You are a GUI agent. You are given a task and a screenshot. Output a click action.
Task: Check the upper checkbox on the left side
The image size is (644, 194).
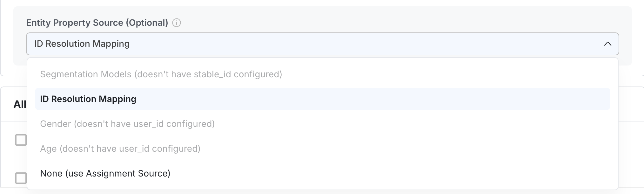pyautogui.click(x=21, y=139)
